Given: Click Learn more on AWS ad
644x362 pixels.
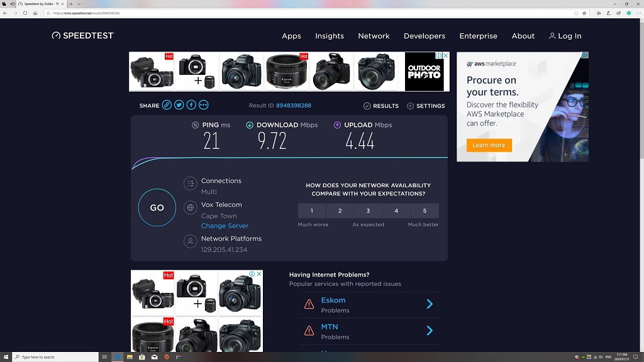Looking at the screenshot, I should (x=489, y=145).
